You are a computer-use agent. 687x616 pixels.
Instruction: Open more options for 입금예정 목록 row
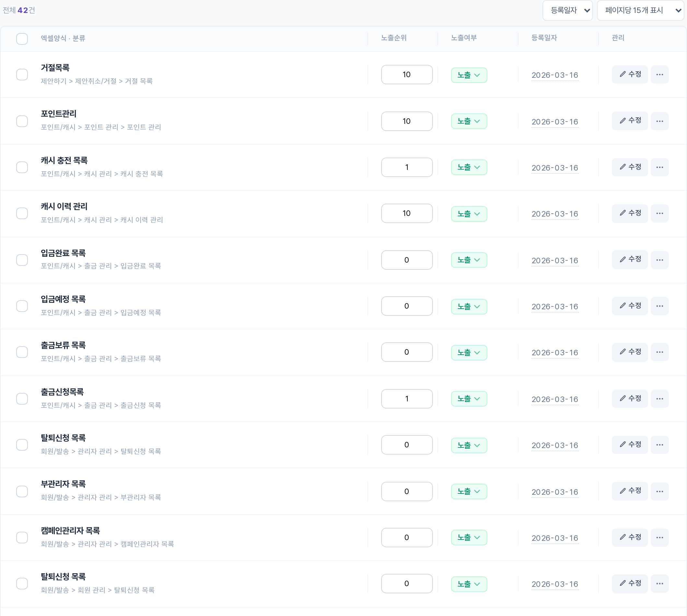659,306
